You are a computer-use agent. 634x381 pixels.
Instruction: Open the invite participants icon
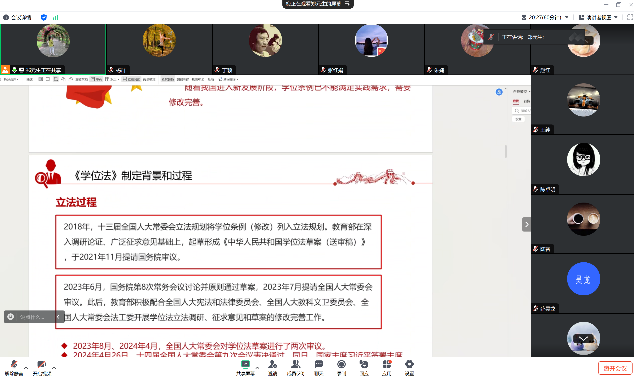(273, 368)
